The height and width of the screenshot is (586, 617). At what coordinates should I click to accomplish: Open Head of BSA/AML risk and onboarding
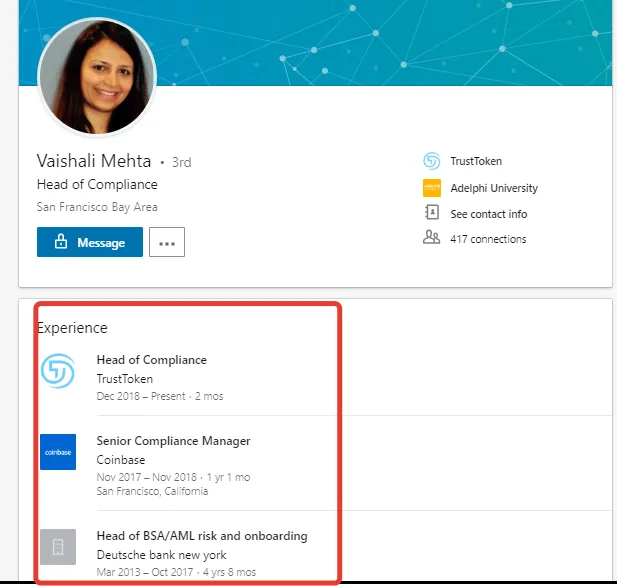point(201,536)
